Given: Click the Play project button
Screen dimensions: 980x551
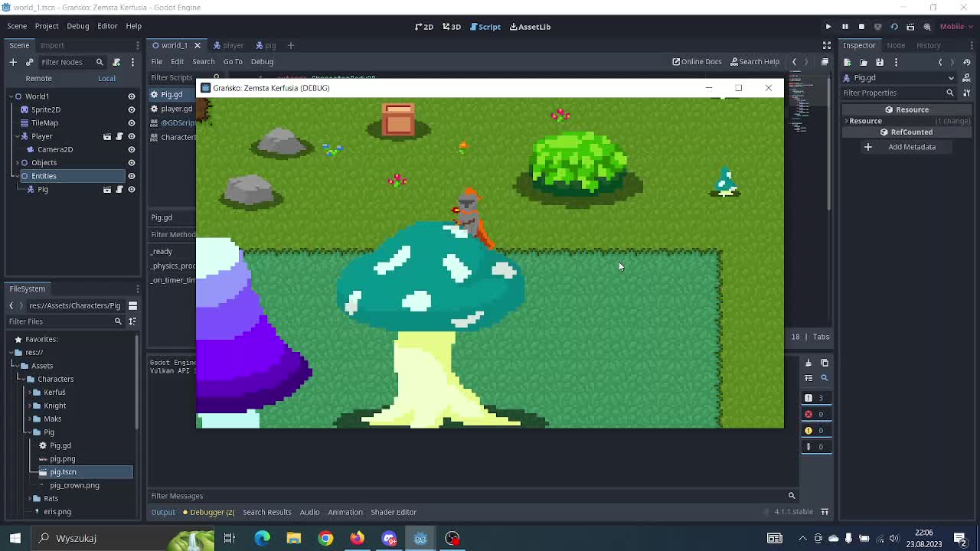Looking at the screenshot, I should pyautogui.click(x=828, y=27).
